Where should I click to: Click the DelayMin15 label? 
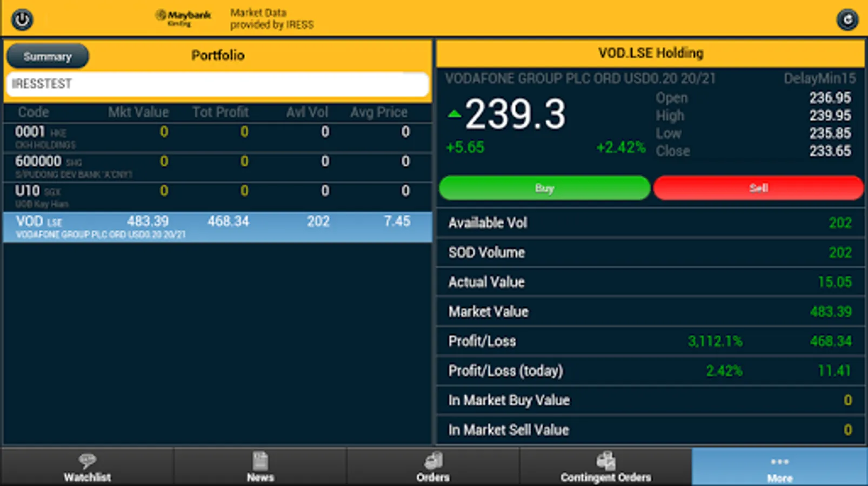tap(820, 79)
